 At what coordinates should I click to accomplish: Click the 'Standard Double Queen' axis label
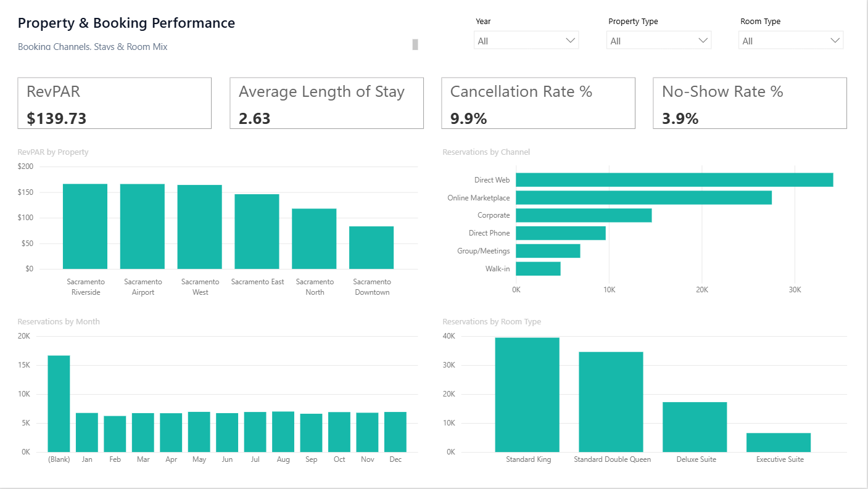(612, 459)
